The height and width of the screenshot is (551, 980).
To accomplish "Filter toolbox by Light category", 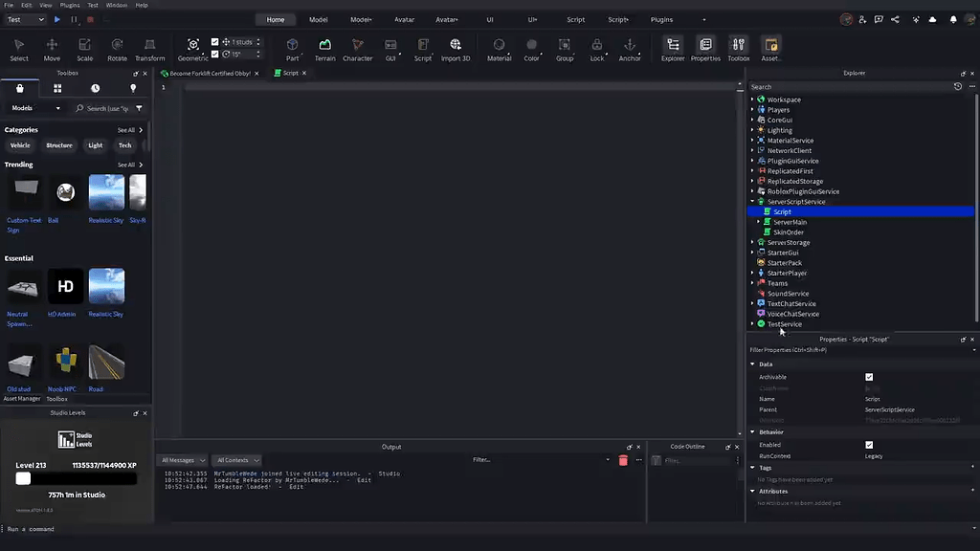I will [x=95, y=145].
